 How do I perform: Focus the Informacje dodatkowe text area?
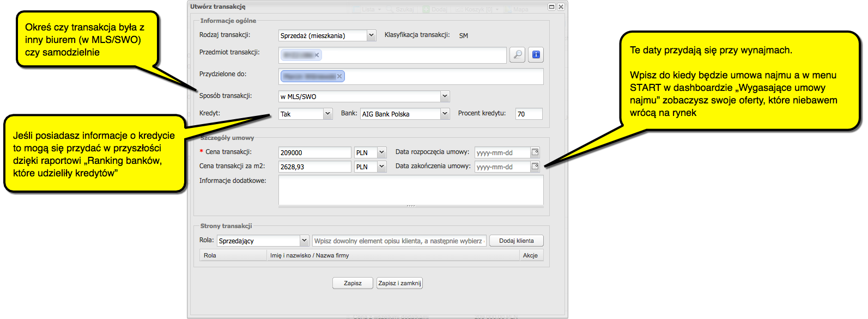click(x=410, y=190)
